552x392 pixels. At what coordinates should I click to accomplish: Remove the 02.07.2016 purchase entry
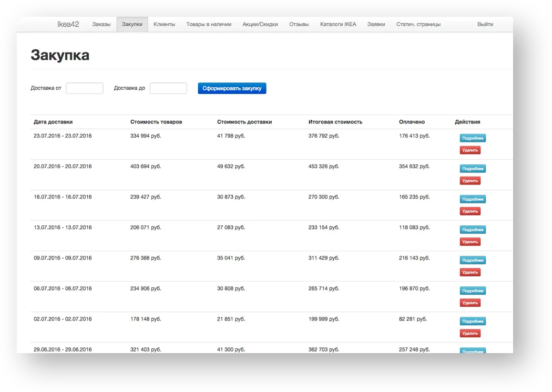(x=470, y=333)
